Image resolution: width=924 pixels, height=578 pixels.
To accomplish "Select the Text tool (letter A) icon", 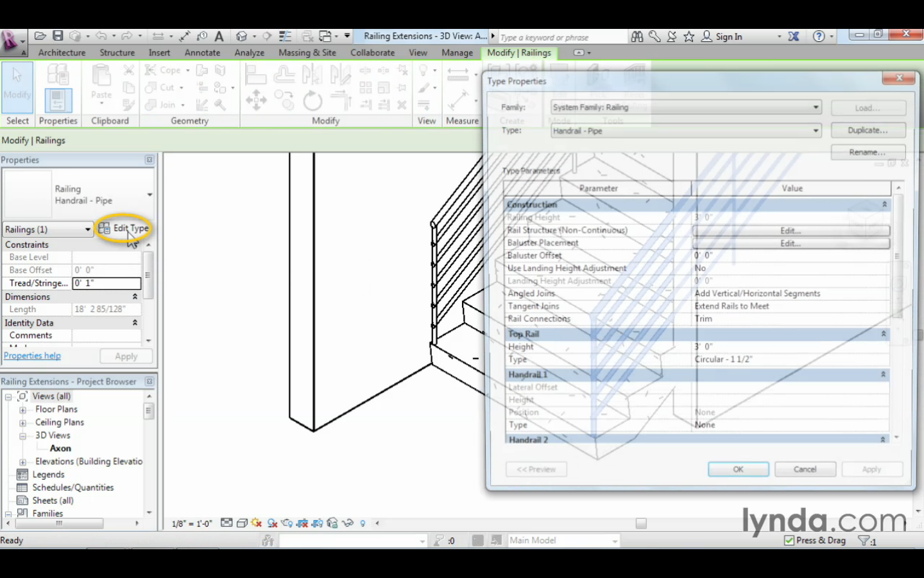I will tap(219, 36).
